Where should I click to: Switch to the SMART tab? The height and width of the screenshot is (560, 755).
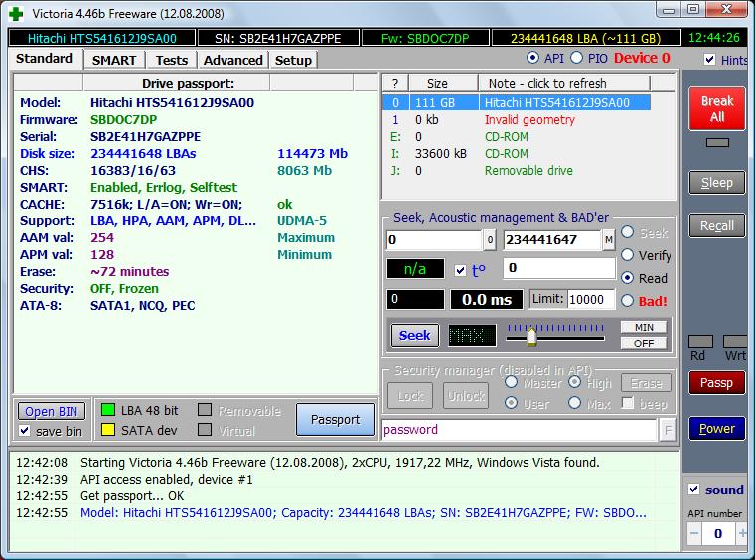coord(114,61)
